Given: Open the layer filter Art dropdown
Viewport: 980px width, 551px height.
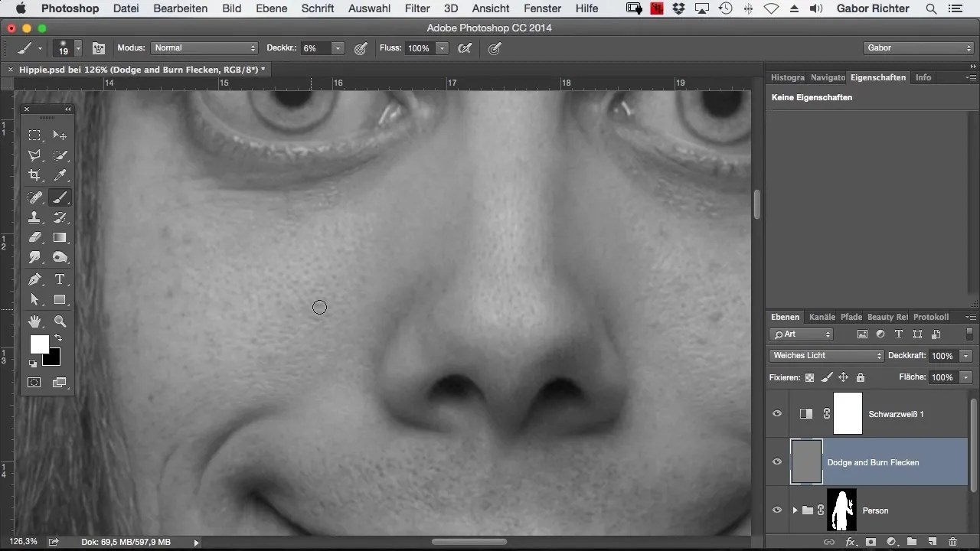Looking at the screenshot, I should (802, 334).
